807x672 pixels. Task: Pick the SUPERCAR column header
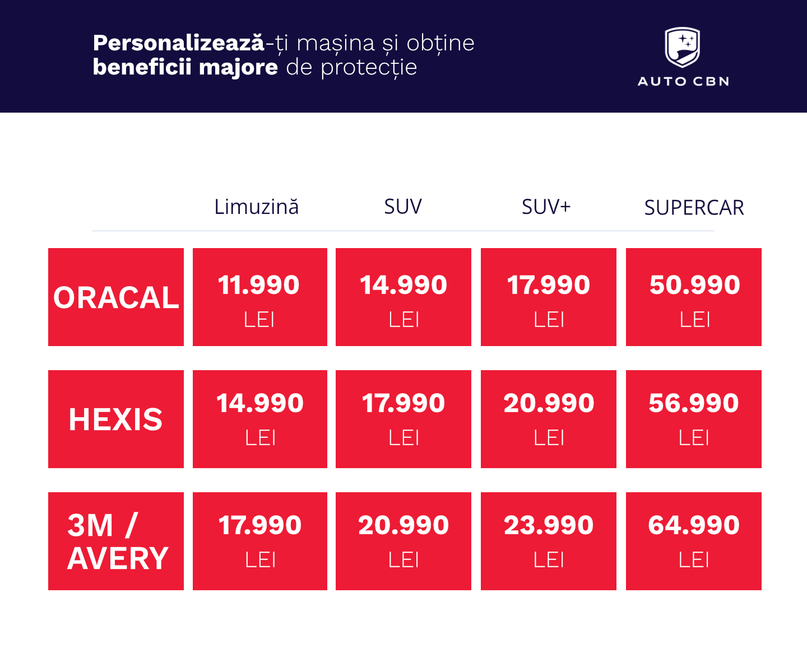pyautogui.click(x=694, y=208)
